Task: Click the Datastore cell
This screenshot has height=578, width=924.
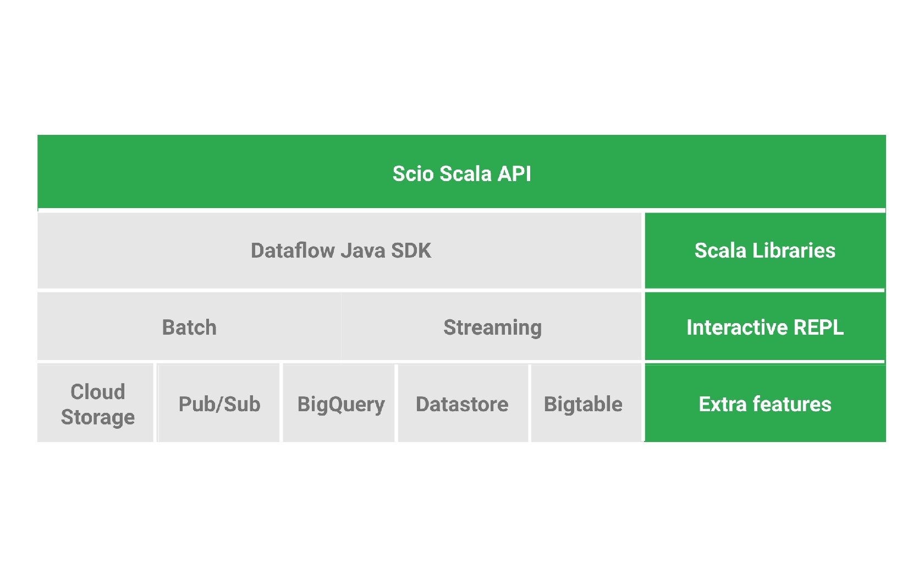Action: [x=462, y=404]
